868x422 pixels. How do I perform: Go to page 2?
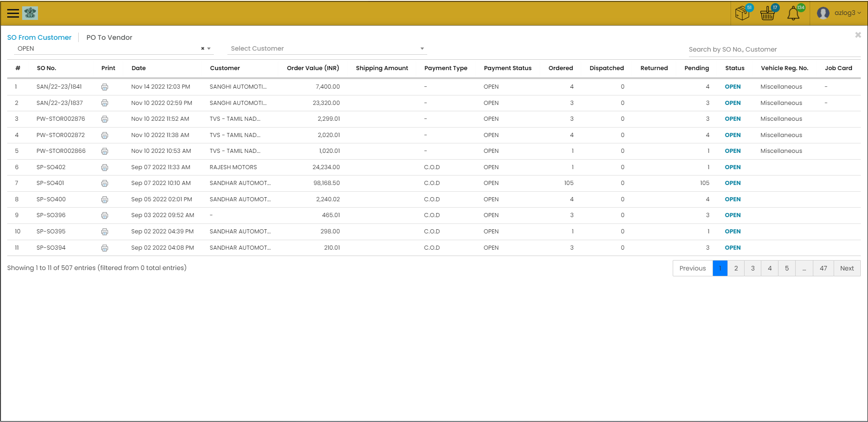pos(736,268)
